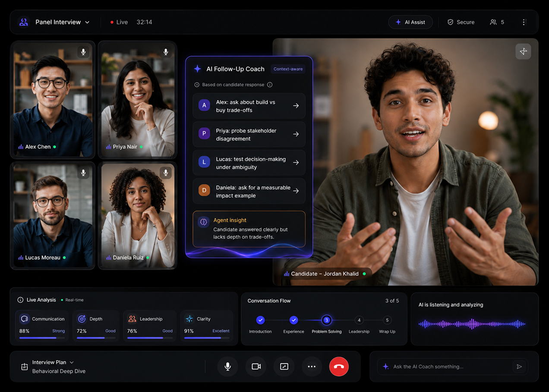
Task: End the call with red hang-up button
Action: click(339, 367)
